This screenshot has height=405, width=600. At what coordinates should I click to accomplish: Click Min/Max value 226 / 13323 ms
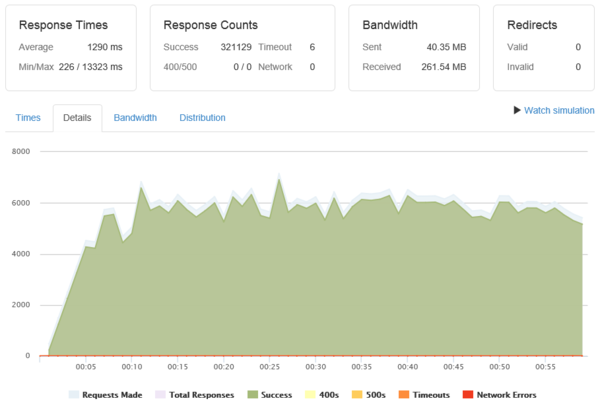(x=91, y=67)
